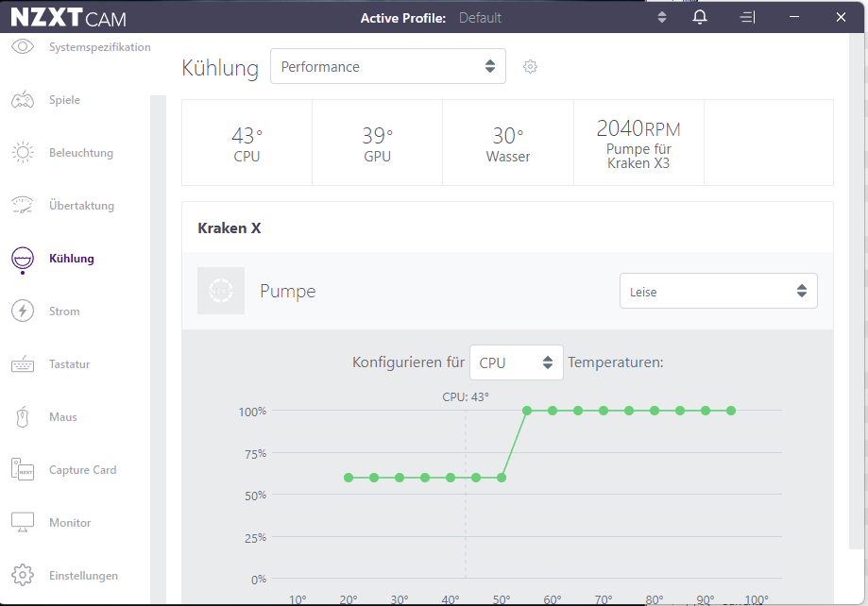The image size is (868, 606).
Task: Click the Maus mouse icon
Action: [23, 416]
